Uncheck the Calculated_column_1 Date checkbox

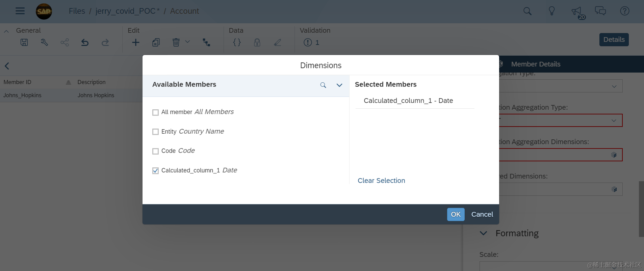tap(155, 171)
